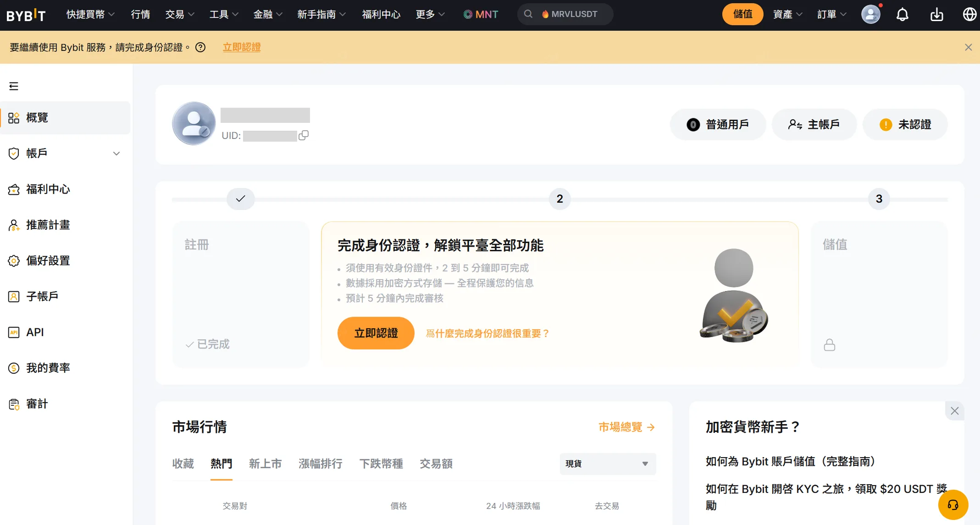
Task: Open 偏好設置 in the sidebar
Action: [x=66, y=261]
